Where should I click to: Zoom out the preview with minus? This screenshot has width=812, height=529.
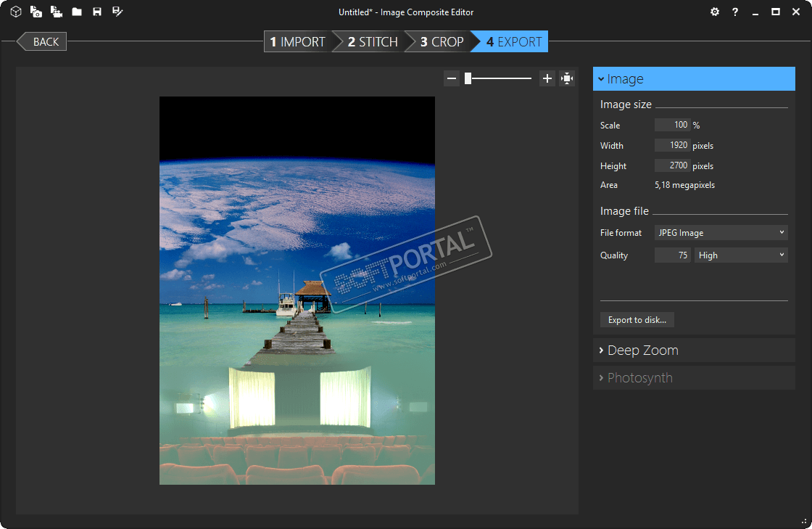(x=452, y=79)
